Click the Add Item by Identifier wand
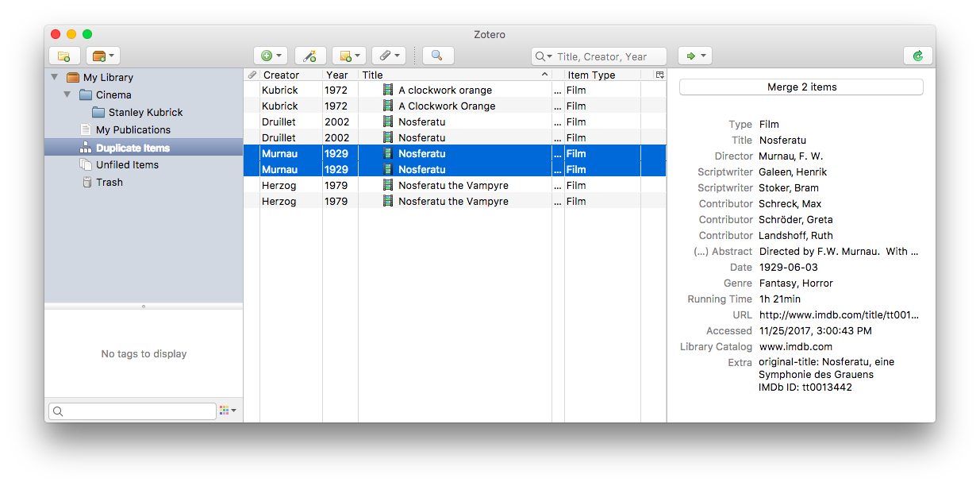 310,56
